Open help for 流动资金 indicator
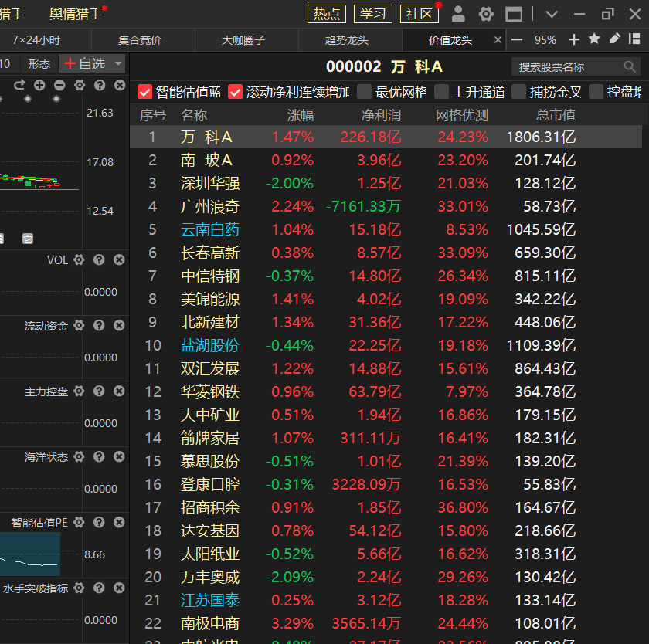The width and height of the screenshot is (649, 644). pos(99,326)
